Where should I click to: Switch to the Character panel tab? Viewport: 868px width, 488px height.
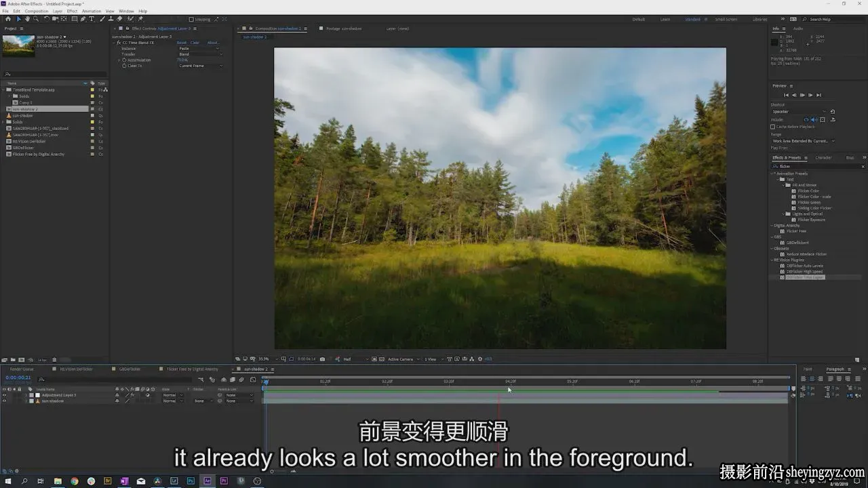coord(823,158)
